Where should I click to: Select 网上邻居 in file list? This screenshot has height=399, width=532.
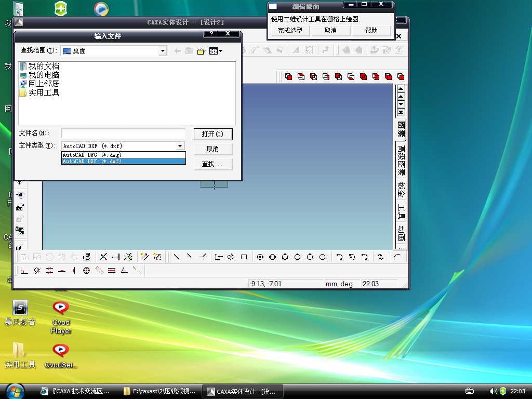(39, 84)
